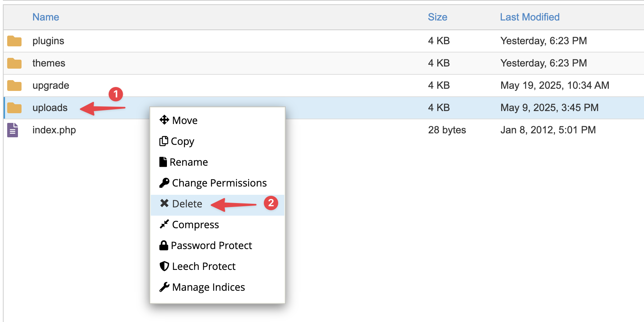The image size is (644, 322).
Task: Click the upgrade row 4 KB size
Action: click(439, 86)
